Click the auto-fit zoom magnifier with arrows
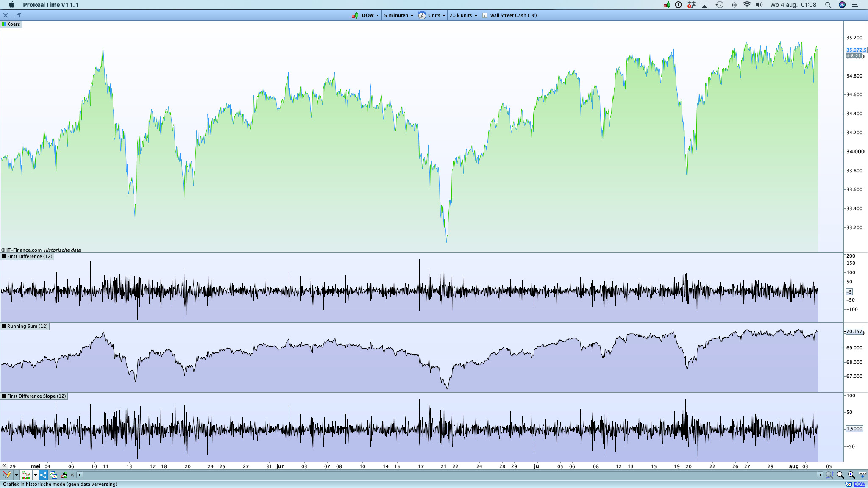This screenshot has height=488, width=868. 829,475
